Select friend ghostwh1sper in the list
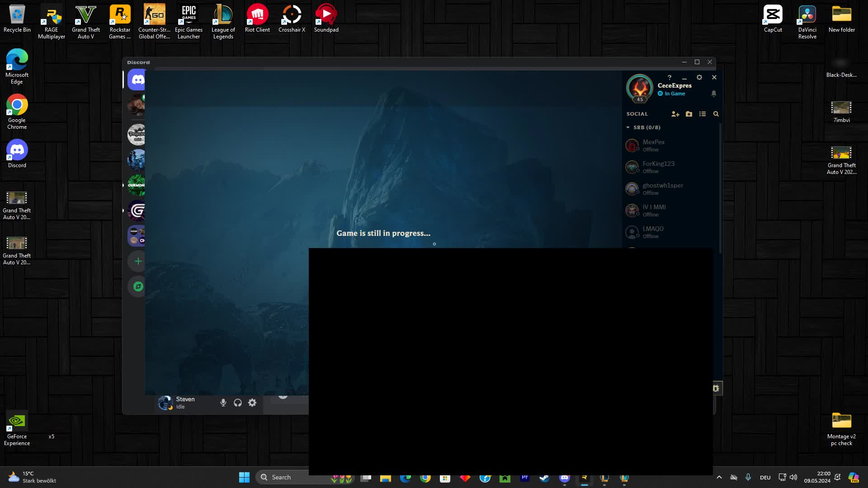868x488 pixels. 663,189
